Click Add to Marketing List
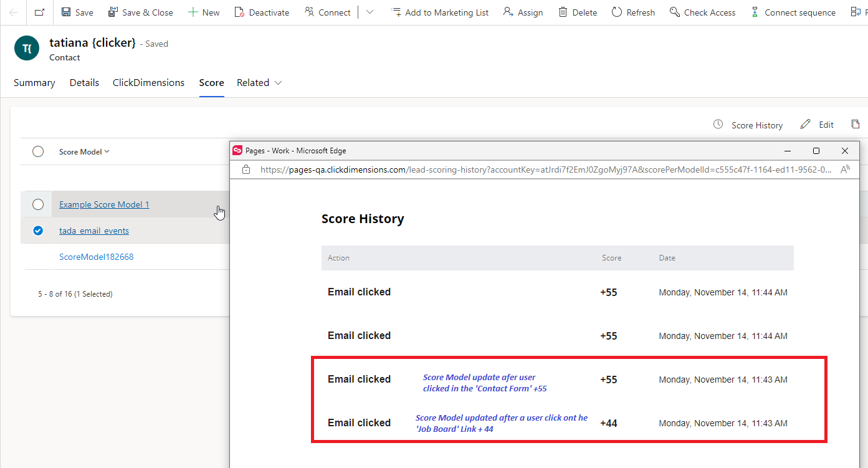This screenshot has width=868, height=468. point(440,12)
